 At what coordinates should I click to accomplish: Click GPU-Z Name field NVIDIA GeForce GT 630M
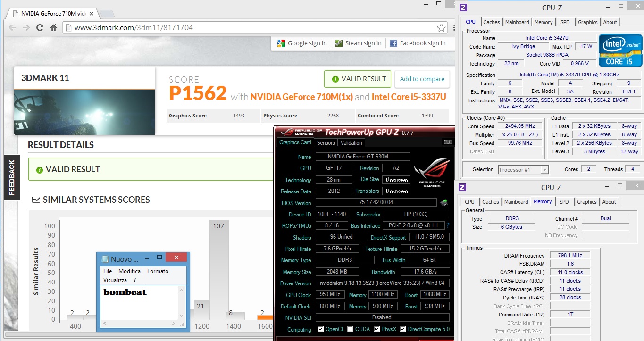[363, 157]
